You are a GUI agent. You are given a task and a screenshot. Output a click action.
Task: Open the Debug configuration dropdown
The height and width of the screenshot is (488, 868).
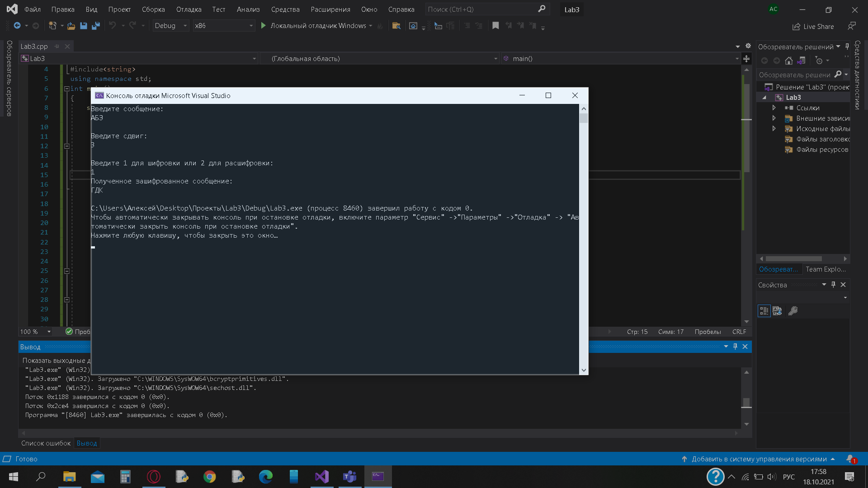[x=170, y=26]
